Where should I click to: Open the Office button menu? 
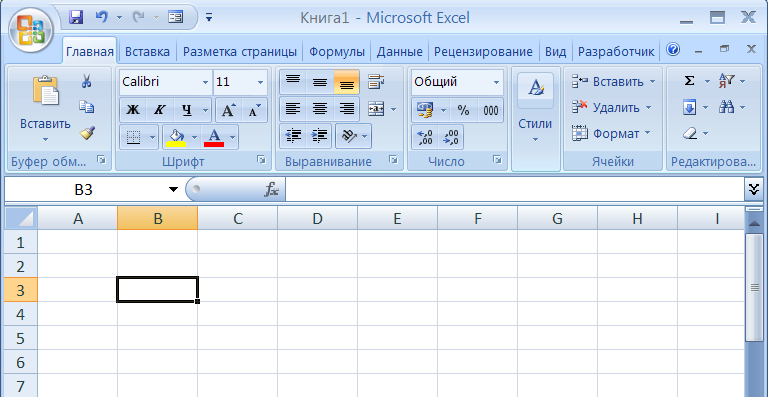pyautogui.click(x=31, y=29)
